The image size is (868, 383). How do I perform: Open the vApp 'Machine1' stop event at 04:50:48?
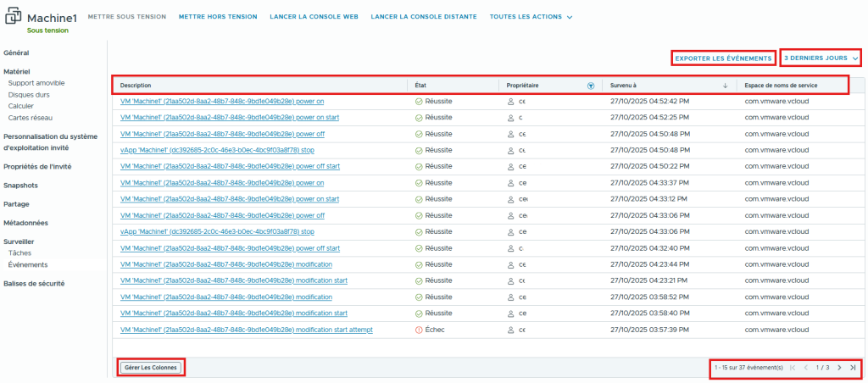(x=217, y=150)
